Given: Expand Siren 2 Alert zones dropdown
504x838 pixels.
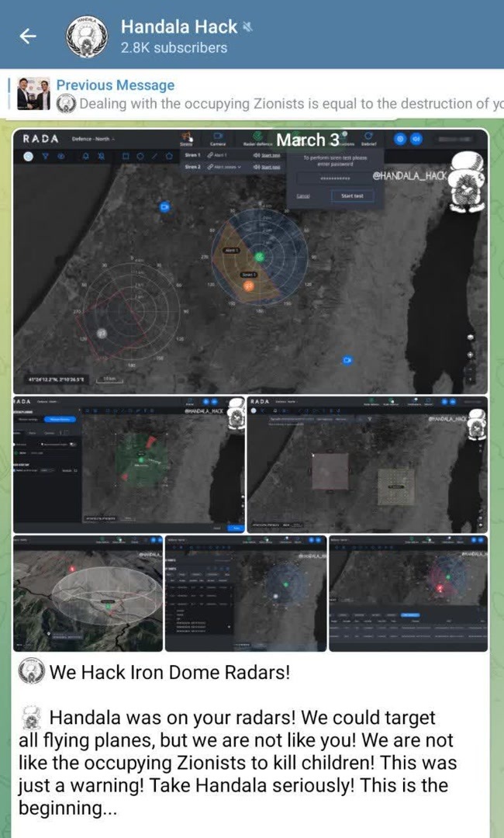Looking at the screenshot, I should click(x=224, y=167).
